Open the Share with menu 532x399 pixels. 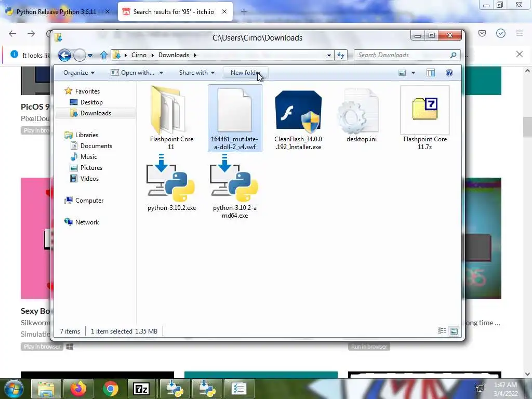click(x=197, y=73)
